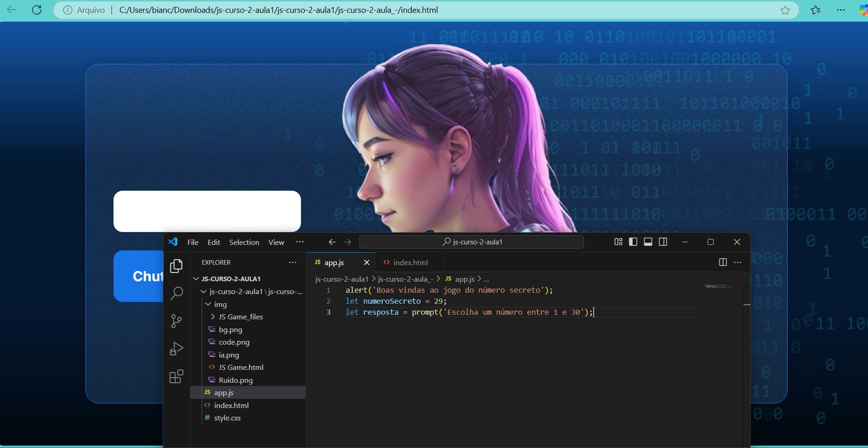868x448 pixels.
Task: Collapse the img folder
Action: point(248,304)
